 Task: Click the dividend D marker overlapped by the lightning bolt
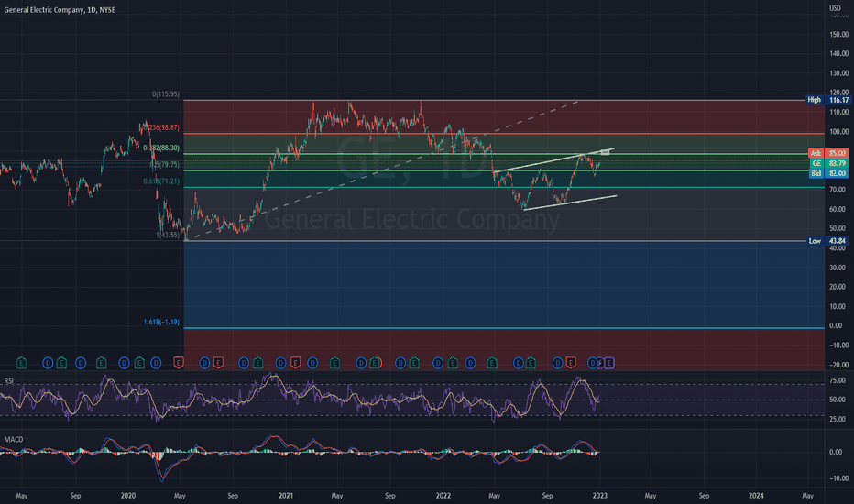tap(593, 363)
